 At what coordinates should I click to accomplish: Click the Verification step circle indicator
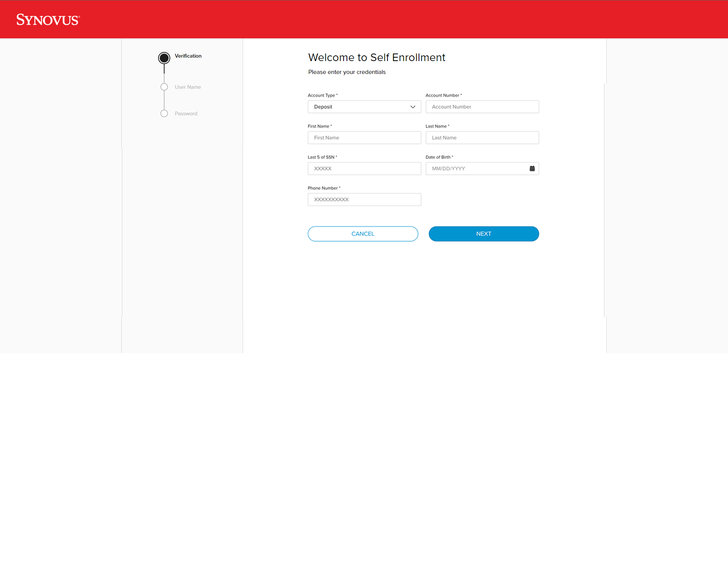(x=164, y=58)
